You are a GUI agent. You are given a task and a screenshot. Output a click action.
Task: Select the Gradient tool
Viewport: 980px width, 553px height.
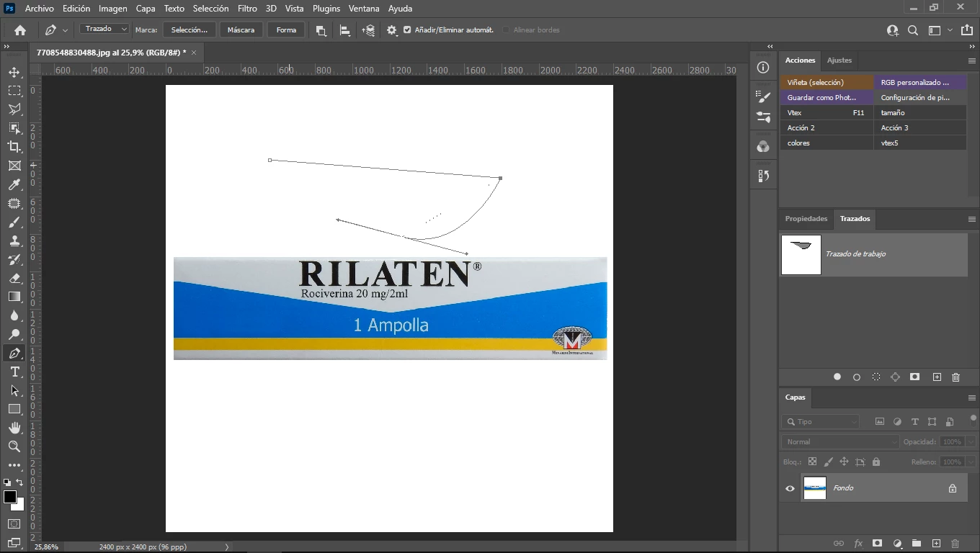coord(14,297)
